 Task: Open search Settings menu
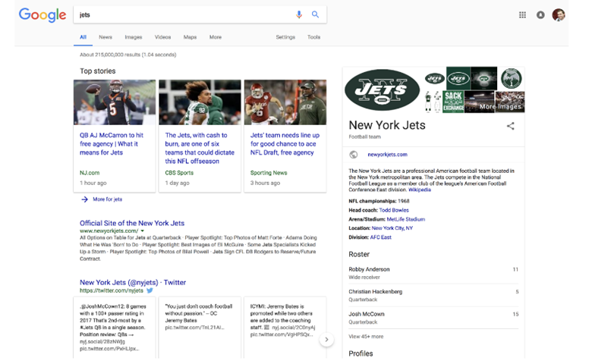(285, 37)
